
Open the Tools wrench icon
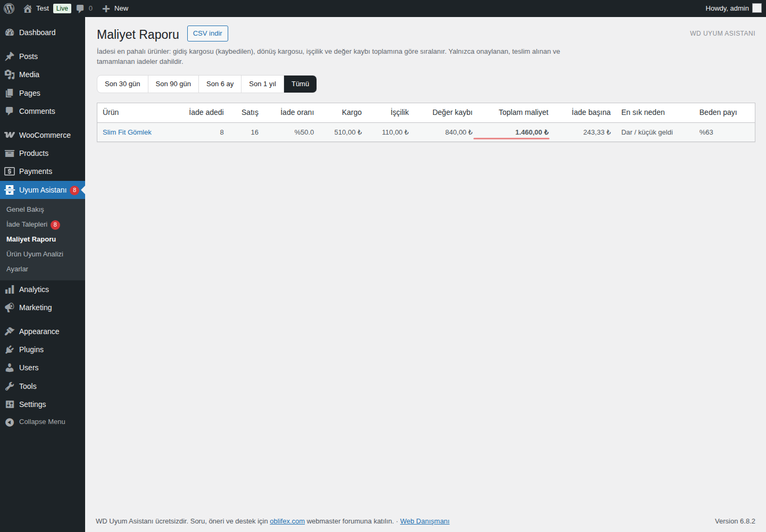point(10,386)
